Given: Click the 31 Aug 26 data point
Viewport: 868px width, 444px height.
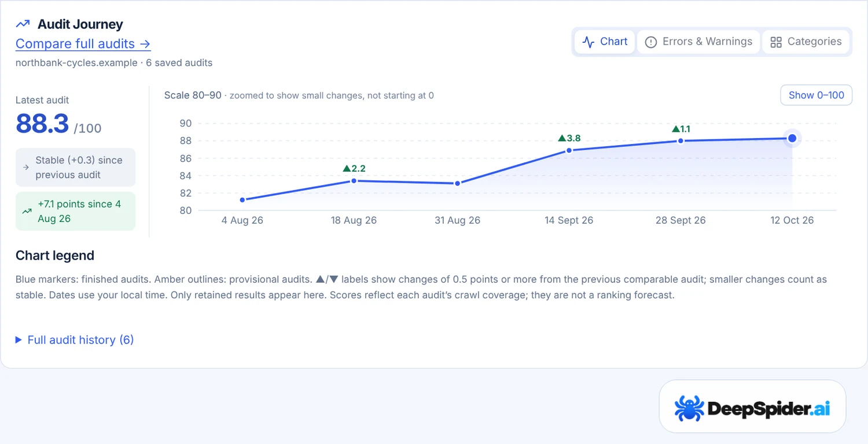Looking at the screenshot, I should pyautogui.click(x=457, y=183).
